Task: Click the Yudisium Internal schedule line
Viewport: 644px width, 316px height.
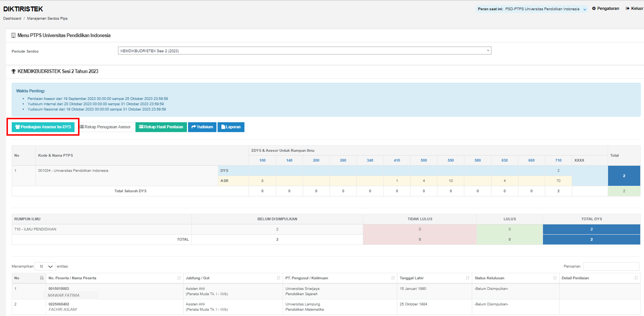Action: coord(95,104)
